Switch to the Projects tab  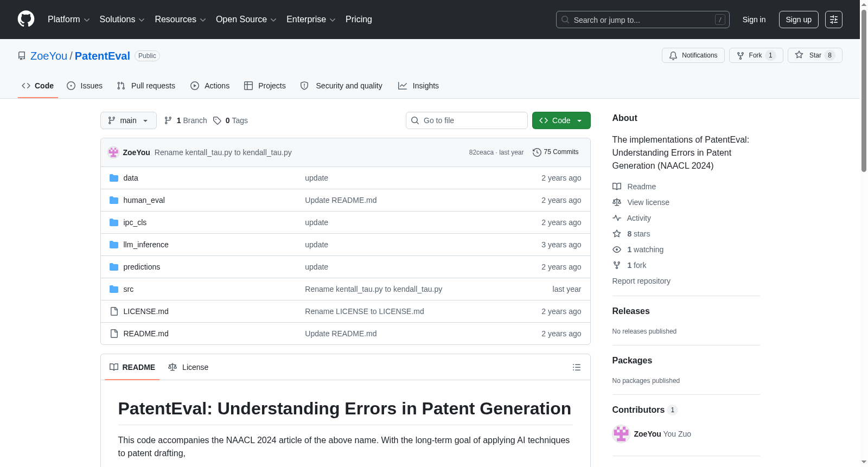pyautogui.click(x=265, y=86)
